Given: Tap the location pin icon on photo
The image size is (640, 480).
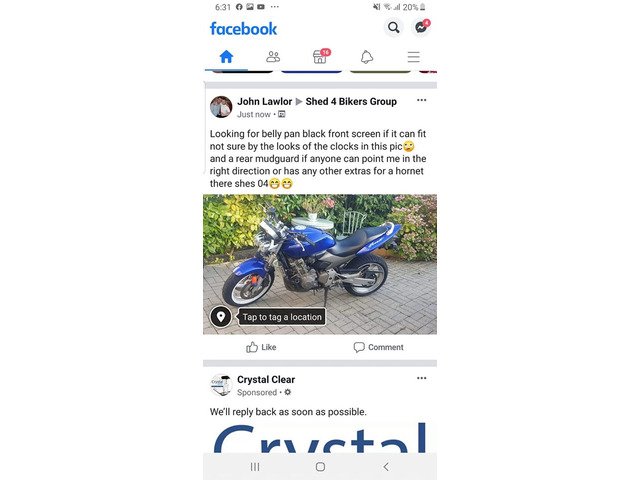Looking at the screenshot, I should [221, 317].
